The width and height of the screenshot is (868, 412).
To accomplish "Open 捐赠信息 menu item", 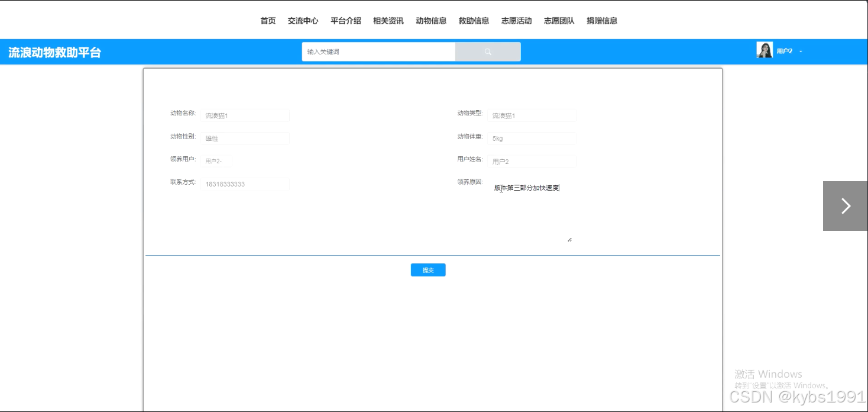I will [602, 21].
